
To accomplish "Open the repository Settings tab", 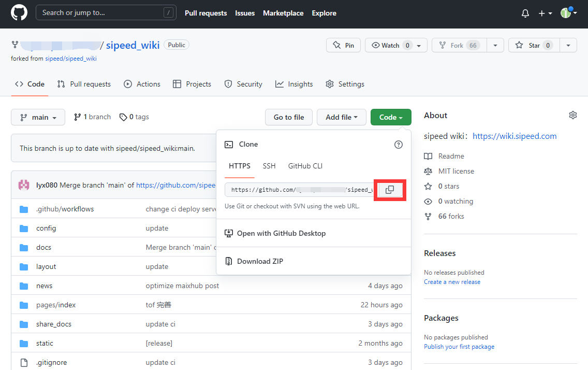I will coord(345,84).
